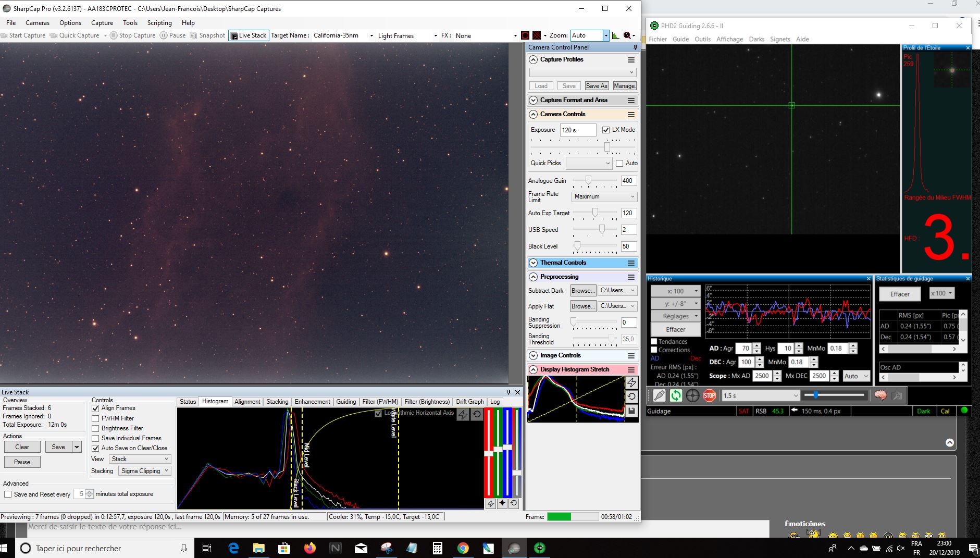The width and height of the screenshot is (980, 558).
Task: Enable the Brightness Filter checkbox
Action: (x=95, y=428)
